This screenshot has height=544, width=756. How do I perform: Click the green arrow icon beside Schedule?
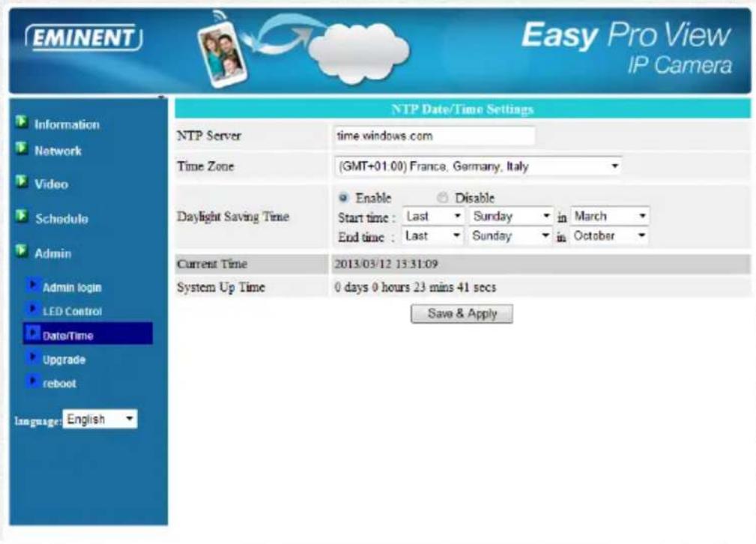(22, 216)
